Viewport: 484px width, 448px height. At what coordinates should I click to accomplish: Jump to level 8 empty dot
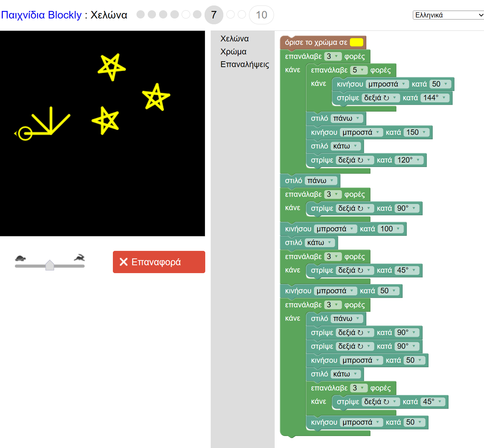(231, 14)
